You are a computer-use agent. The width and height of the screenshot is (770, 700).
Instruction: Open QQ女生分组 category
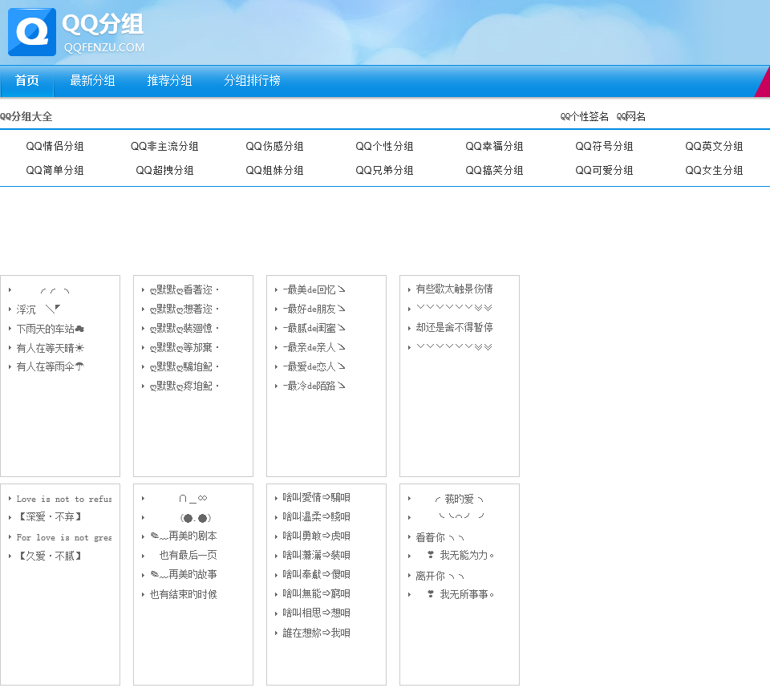click(714, 170)
